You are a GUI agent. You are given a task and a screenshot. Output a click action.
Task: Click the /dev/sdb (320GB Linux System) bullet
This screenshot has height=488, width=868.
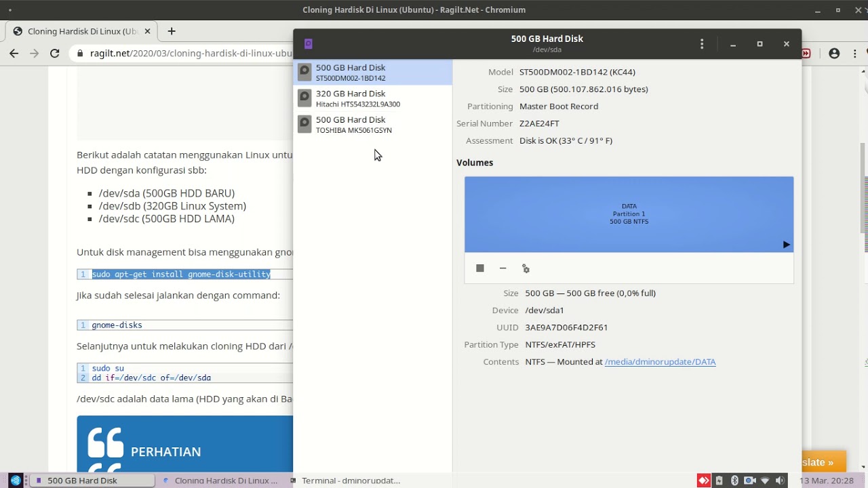(172, 206)
